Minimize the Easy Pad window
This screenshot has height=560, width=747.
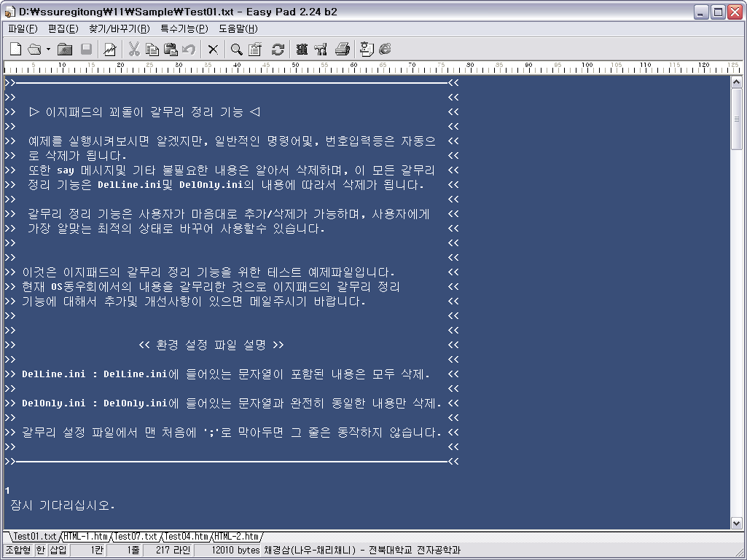(701, 12)
